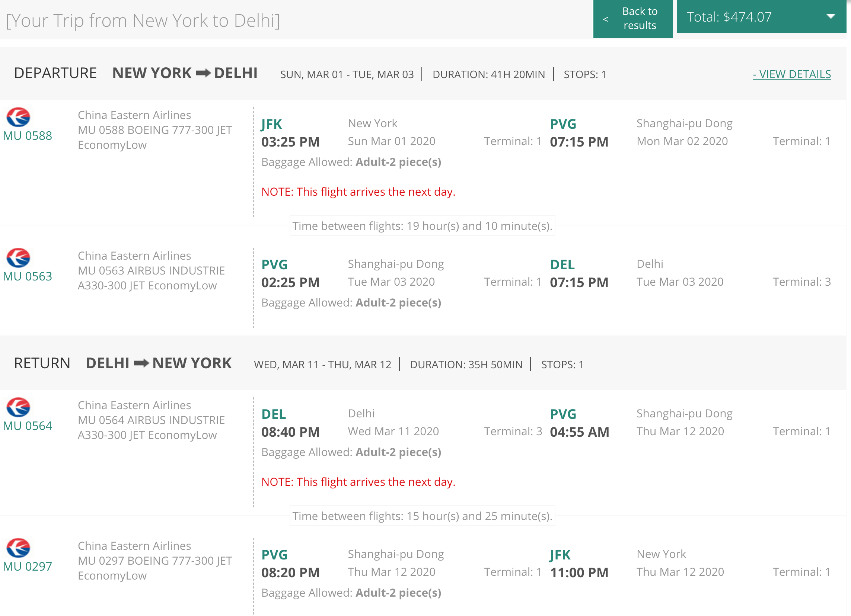Screen dimensions: 851x616
Task: Click China Eastern logo beside MU 0588
Action: [x=18, y=117]
